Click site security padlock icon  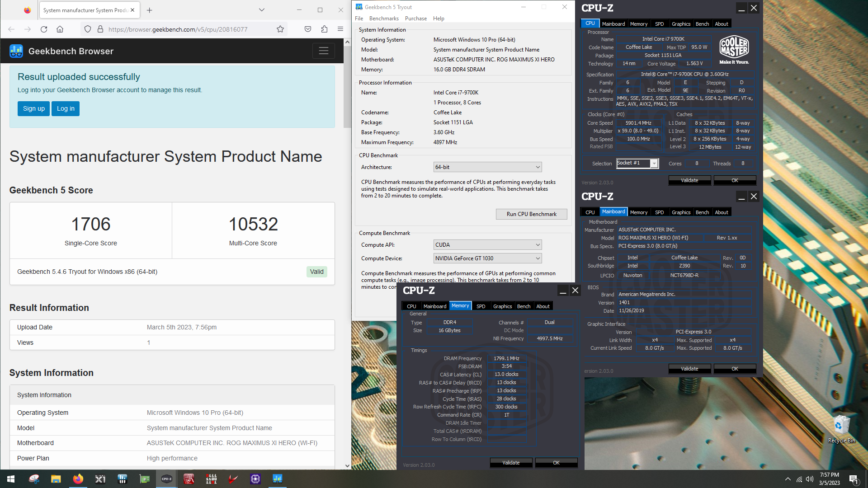coord(100,29)
